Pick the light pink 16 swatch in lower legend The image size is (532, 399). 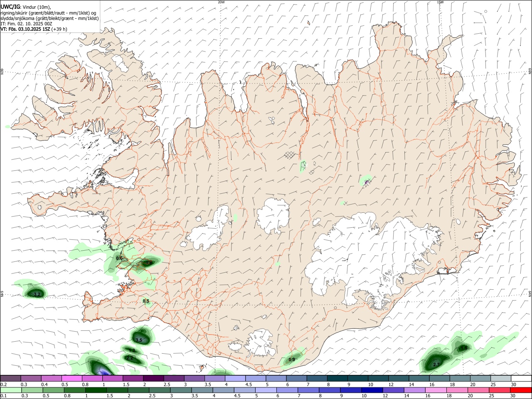click(436, 390)
